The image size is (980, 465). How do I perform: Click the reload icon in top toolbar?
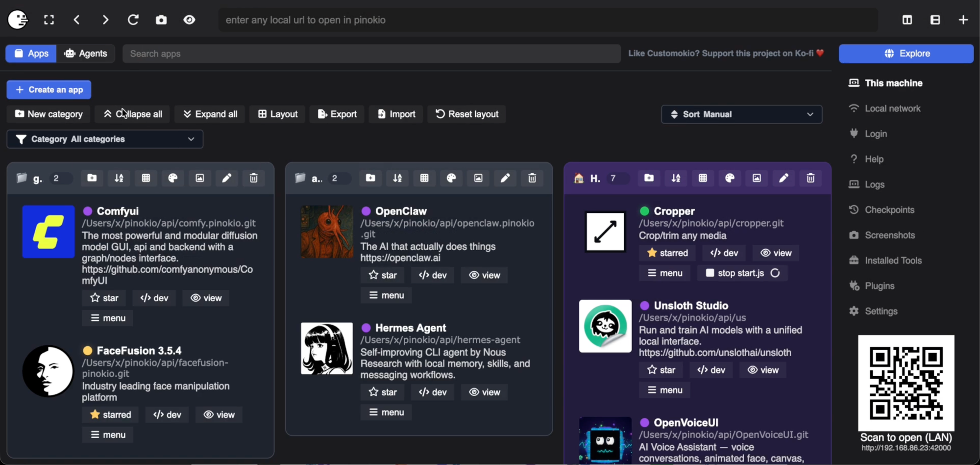133,20
